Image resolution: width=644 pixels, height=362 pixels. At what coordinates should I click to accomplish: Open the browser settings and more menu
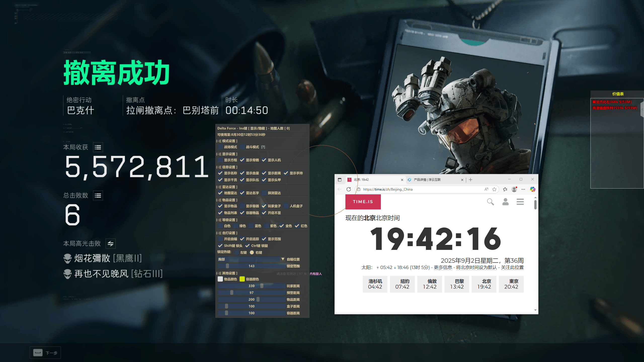(x=523, y=189)
